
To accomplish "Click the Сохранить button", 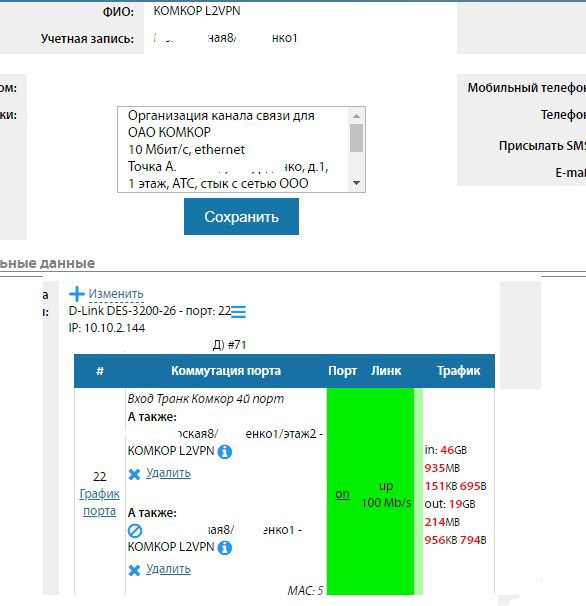I will coord(241,216).
